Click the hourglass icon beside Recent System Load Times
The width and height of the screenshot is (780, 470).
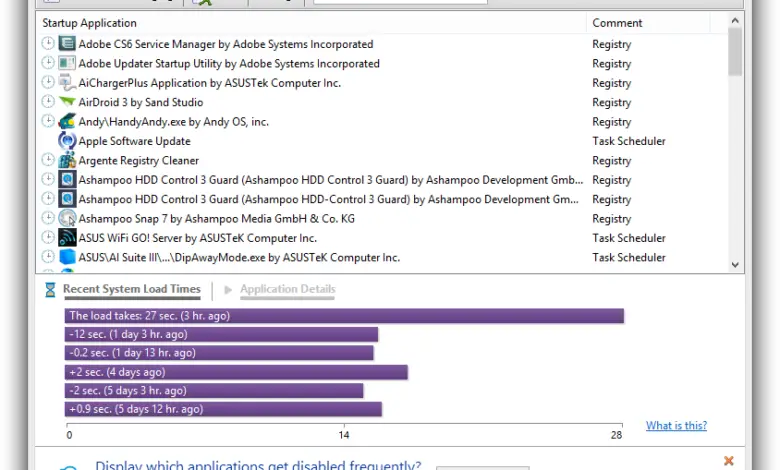50,289
